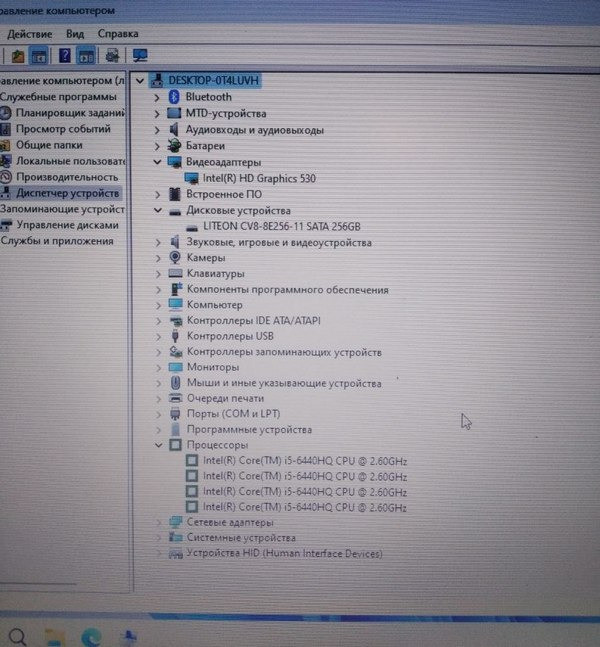Click the Intel HD Graphics 530 adapter icon
Viewport: 600px width, 647px height.
click(191, 178)
